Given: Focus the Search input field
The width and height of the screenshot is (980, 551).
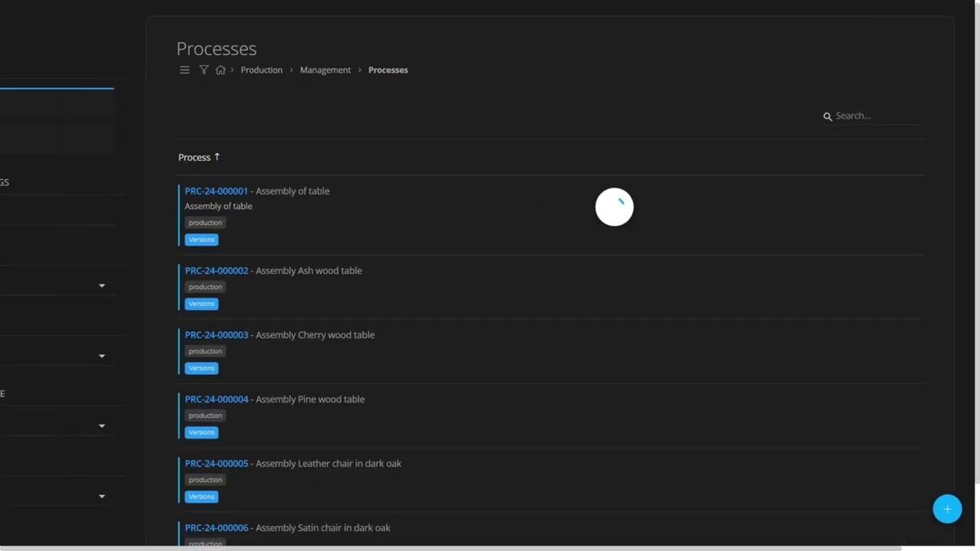Looking at the screenshot, I should (x=878, y=116).
